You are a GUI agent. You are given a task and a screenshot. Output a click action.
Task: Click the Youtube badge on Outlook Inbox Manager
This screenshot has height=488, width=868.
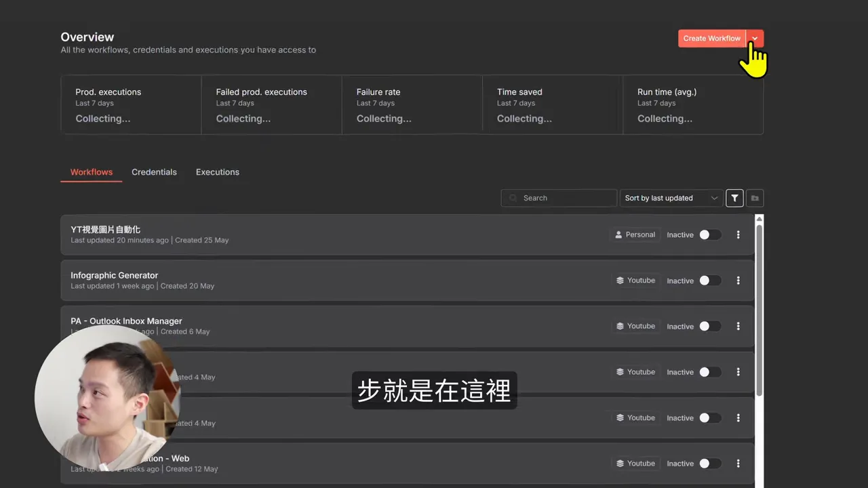(635, 326)
